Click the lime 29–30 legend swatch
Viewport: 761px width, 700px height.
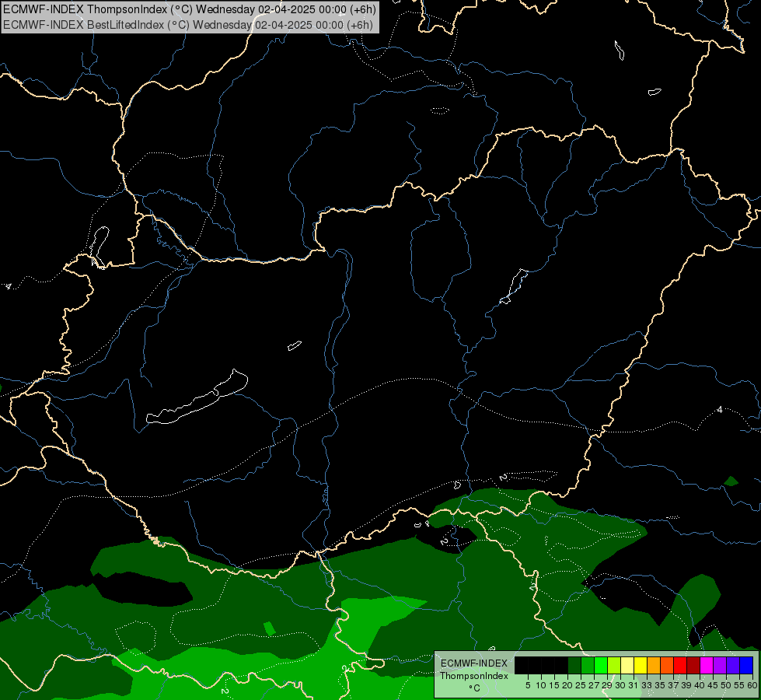click(x=614, y=665)
